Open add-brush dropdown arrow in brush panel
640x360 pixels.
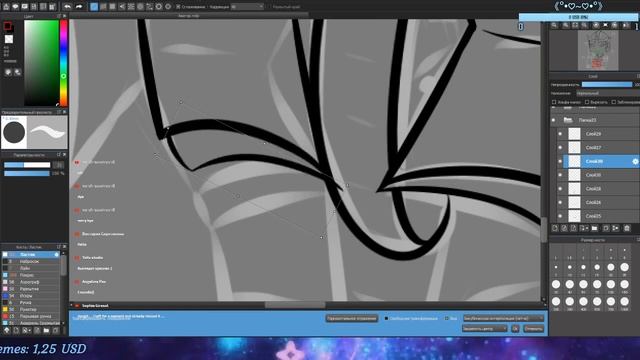point(27,330)
